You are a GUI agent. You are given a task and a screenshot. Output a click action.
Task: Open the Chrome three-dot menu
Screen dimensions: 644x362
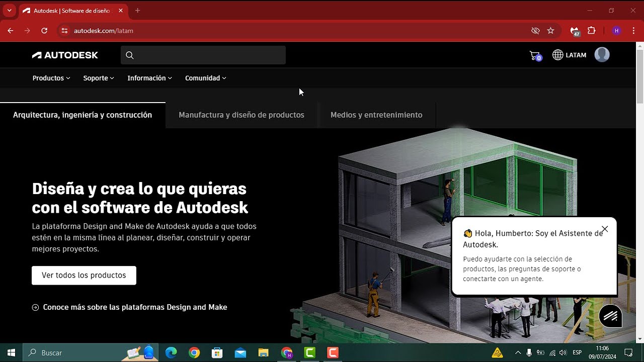click(x=633, y=31)
